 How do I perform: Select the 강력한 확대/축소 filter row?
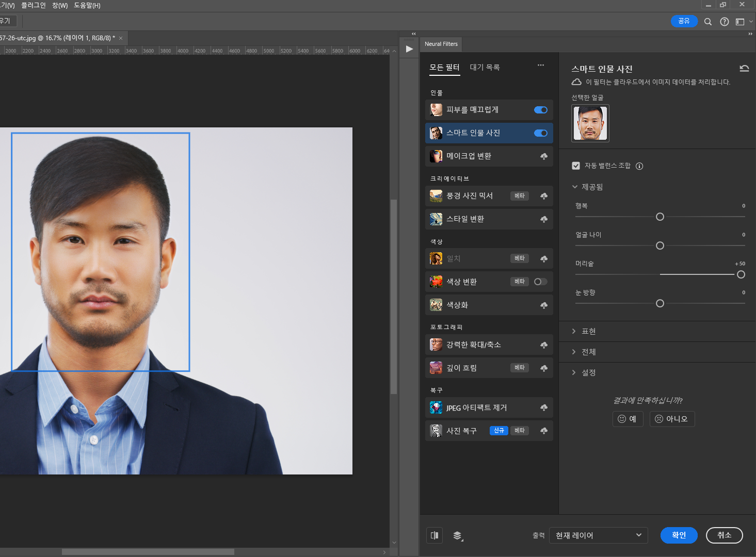489,345
